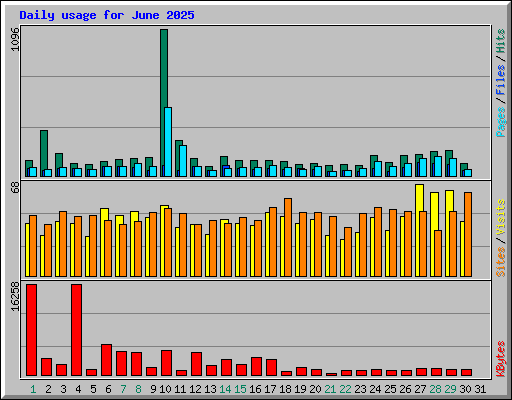Click the day 16 label on the x-axis
This screenshot has height=400, width=512.
tap(255, 389)
